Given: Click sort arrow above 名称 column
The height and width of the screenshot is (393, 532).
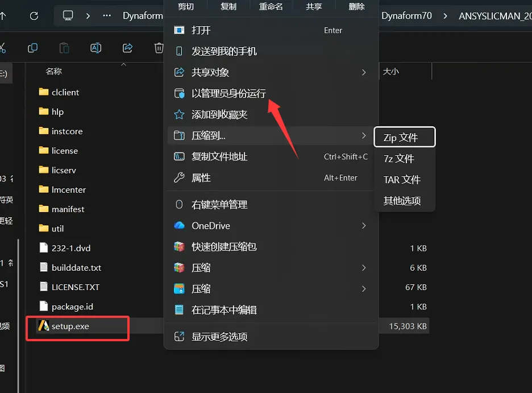Looking at the screenshot, I should coord(123,64).
